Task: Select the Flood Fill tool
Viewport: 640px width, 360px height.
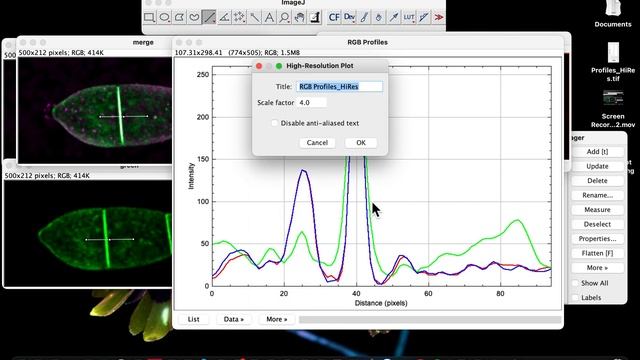Action: pyautogui.click(x=379, y=17)
